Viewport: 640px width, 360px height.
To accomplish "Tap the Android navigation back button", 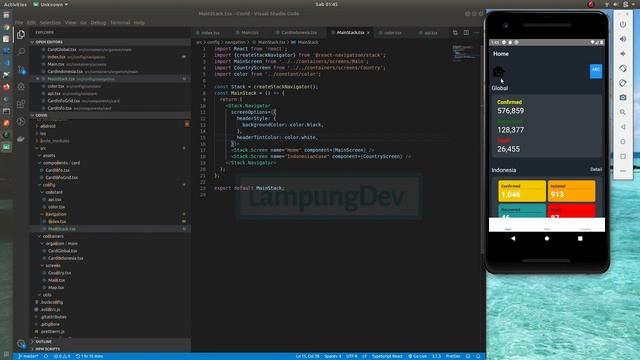I will pyautogui.click(x=513, y=238).
